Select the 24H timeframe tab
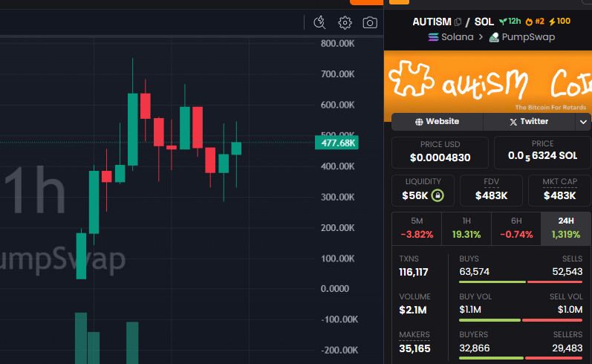Screen dimensions: 592x364 tap(566, 229)
